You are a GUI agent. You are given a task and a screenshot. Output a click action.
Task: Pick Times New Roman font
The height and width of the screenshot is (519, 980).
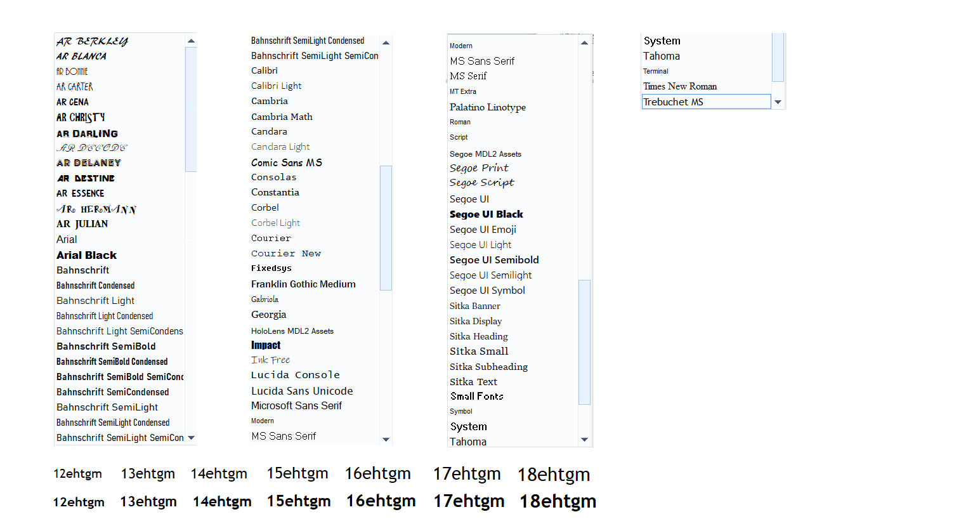pyautogui.click(x=680, y=86)
